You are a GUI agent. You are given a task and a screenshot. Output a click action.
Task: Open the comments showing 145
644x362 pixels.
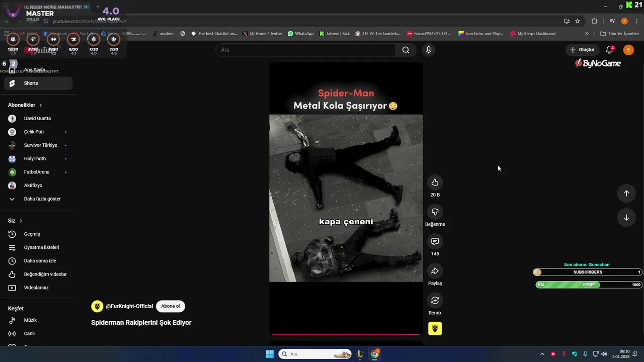coord(435,241)
